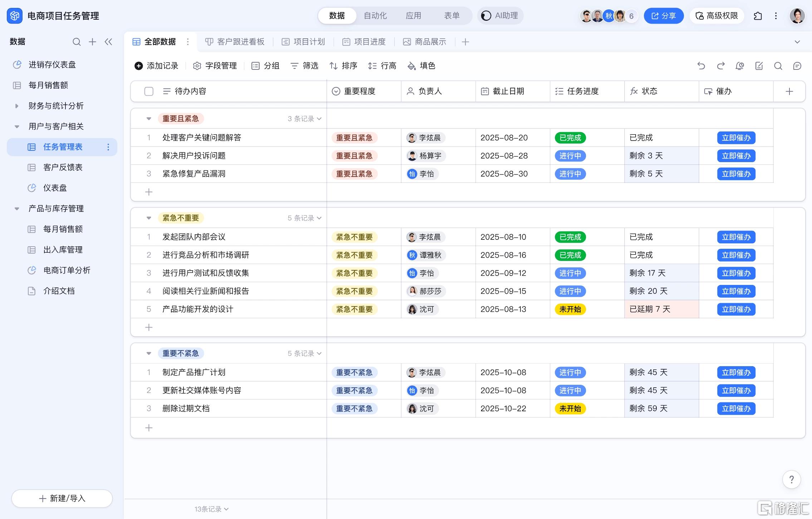812x519 pixels.
Task: Open the reminder bell-clock icon
Action: pos(740,66)
